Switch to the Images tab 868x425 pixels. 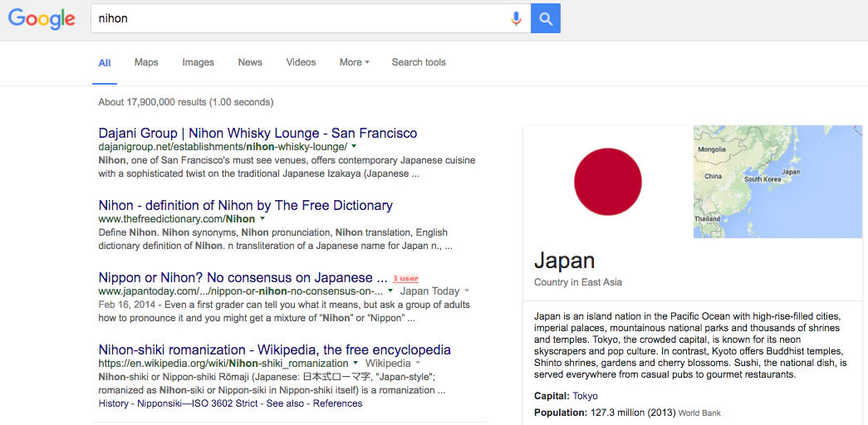coord(199,62)
